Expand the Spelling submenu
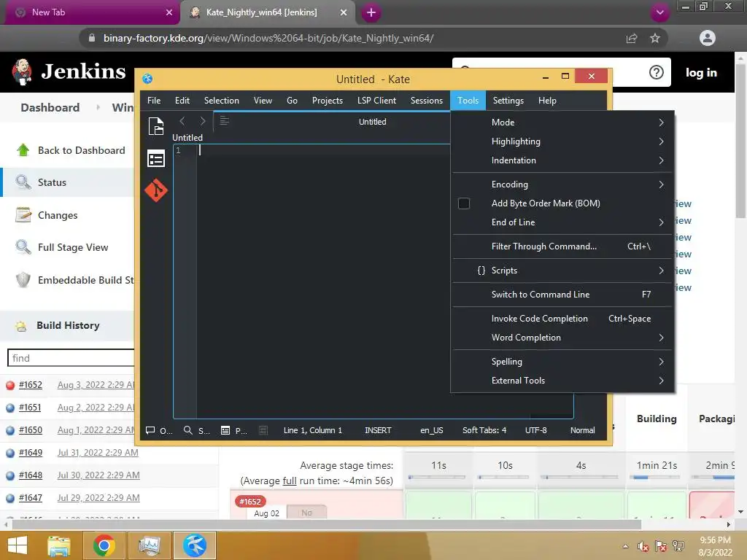 point(562,362)
